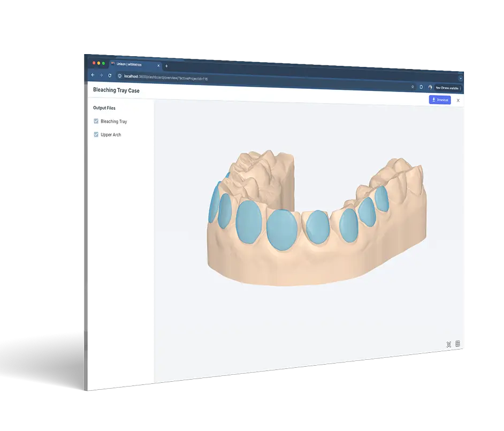
Task: Open the browser extensions icon
Action: (x=421, y=87)
